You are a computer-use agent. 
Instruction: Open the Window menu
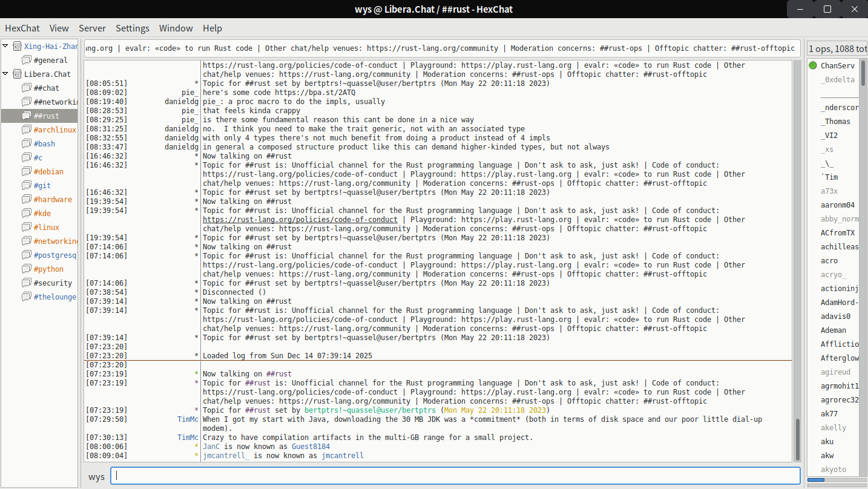(x=176, y=28)
